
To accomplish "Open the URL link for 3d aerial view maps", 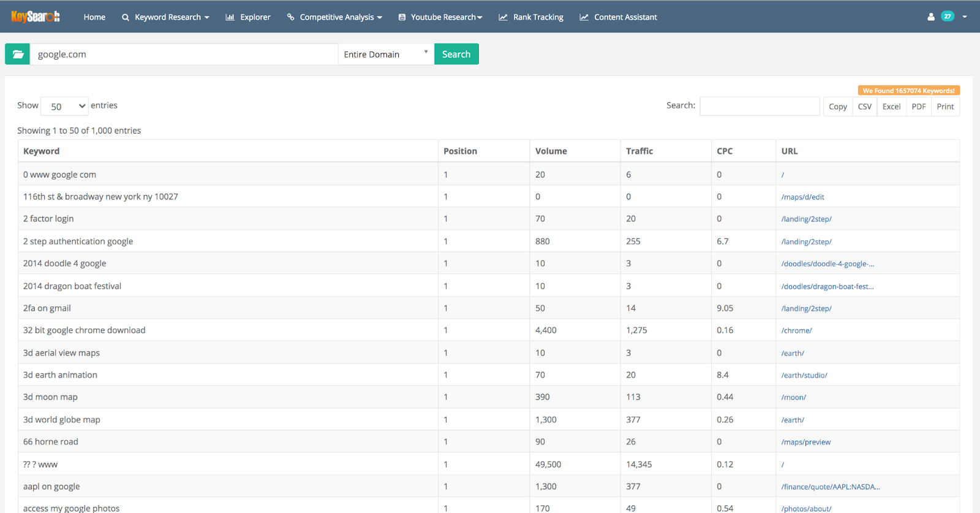I will (793, 354).
